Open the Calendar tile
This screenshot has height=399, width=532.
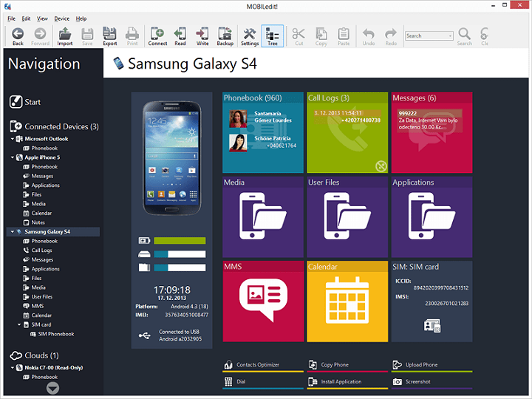point(347,301)
